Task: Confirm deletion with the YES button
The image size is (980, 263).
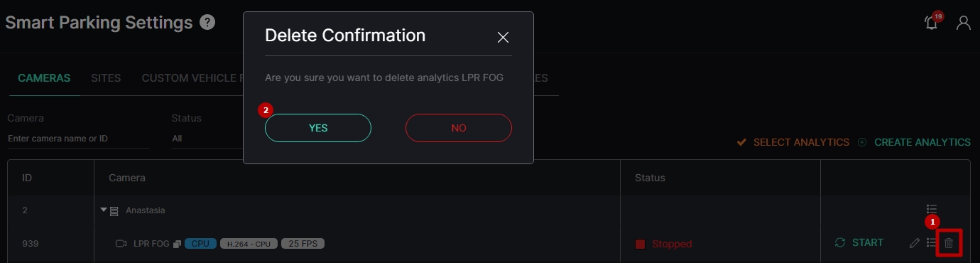Action: (318, 128)
